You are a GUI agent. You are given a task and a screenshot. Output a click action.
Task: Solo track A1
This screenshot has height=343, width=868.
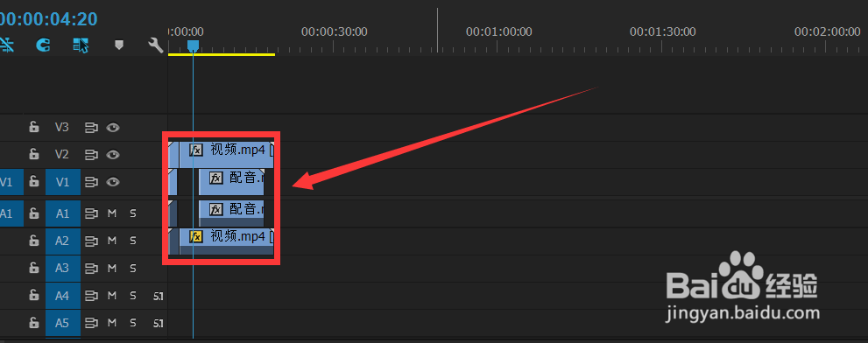[133, 213]
